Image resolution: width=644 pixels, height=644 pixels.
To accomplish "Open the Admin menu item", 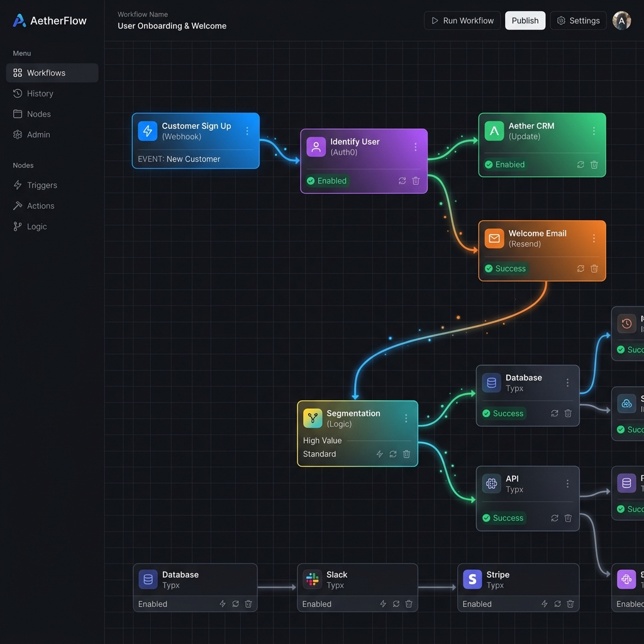I will coord(31,135).
